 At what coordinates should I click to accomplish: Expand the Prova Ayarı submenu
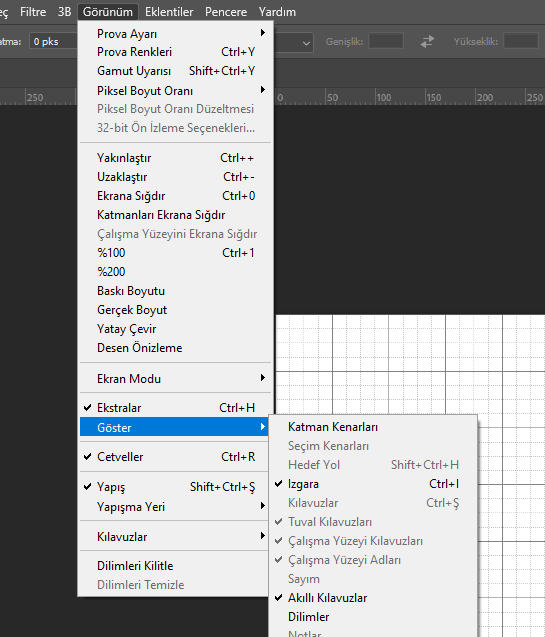click(x=174, y=34)
